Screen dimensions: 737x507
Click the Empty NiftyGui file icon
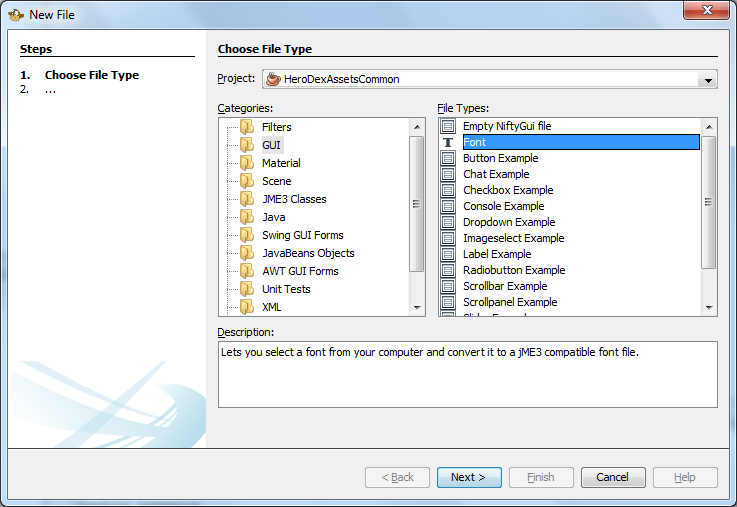click(x=448, y=127)
